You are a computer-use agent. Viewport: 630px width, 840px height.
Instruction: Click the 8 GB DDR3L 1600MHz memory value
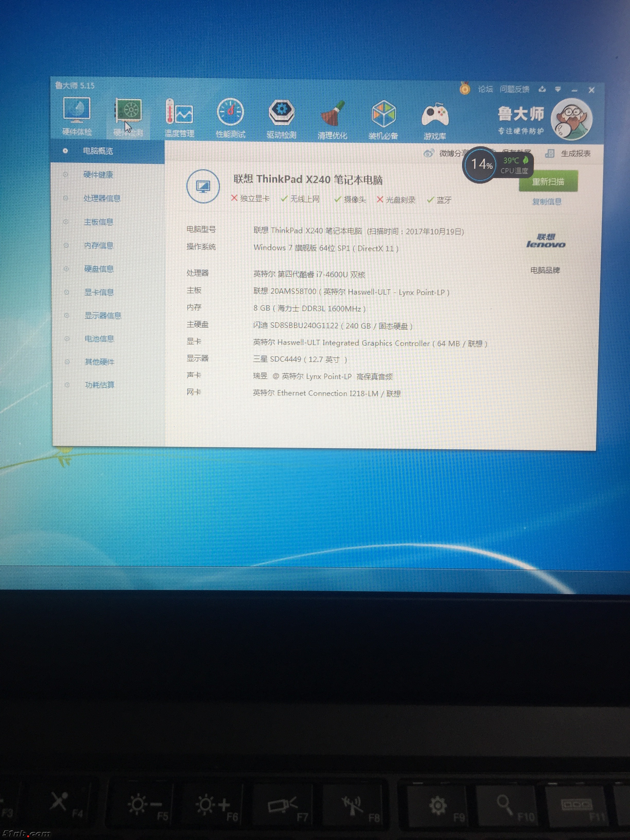(310, 308)
